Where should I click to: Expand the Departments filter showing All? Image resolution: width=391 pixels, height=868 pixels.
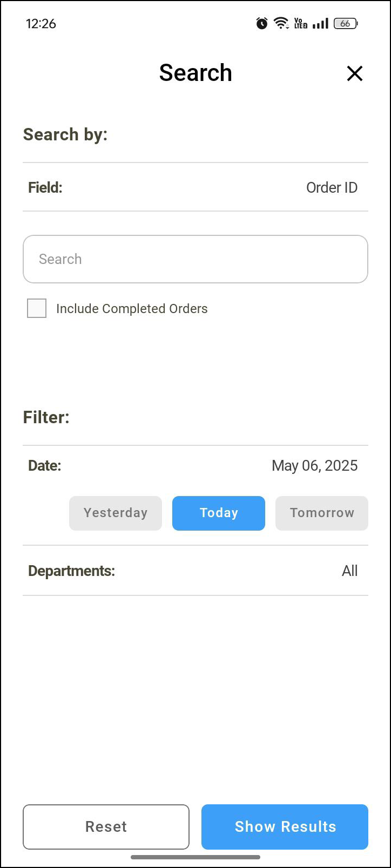tap(349, 571)
